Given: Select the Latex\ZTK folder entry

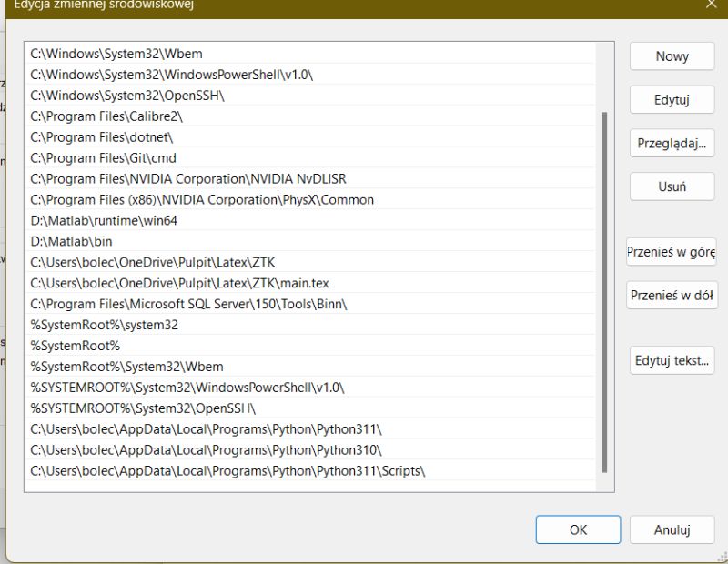Looking at the screenshot, I should pos(310,263).
